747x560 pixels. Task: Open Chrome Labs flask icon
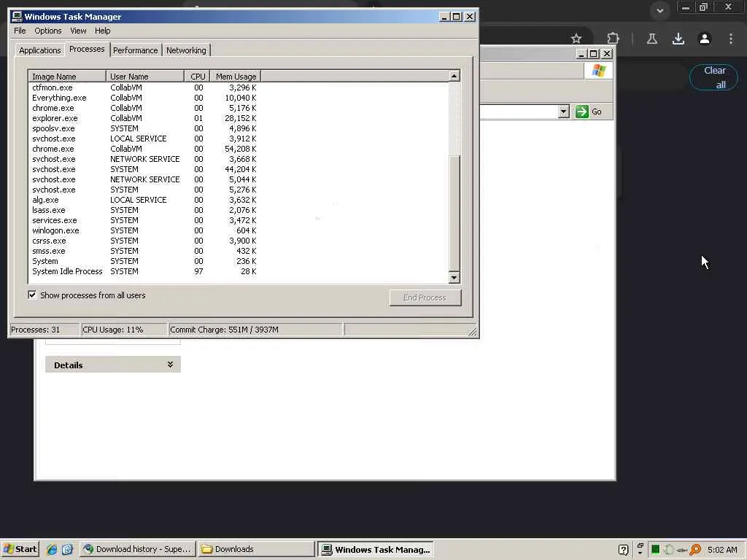coord(652,39)
